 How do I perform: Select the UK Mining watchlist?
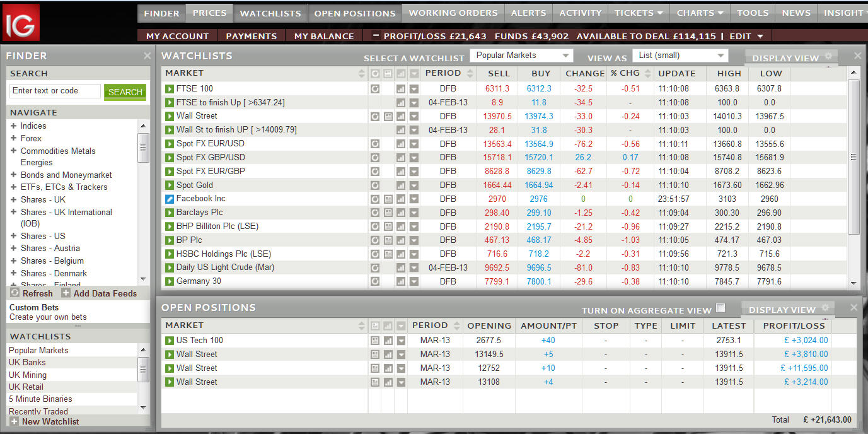tap(28, 375)
